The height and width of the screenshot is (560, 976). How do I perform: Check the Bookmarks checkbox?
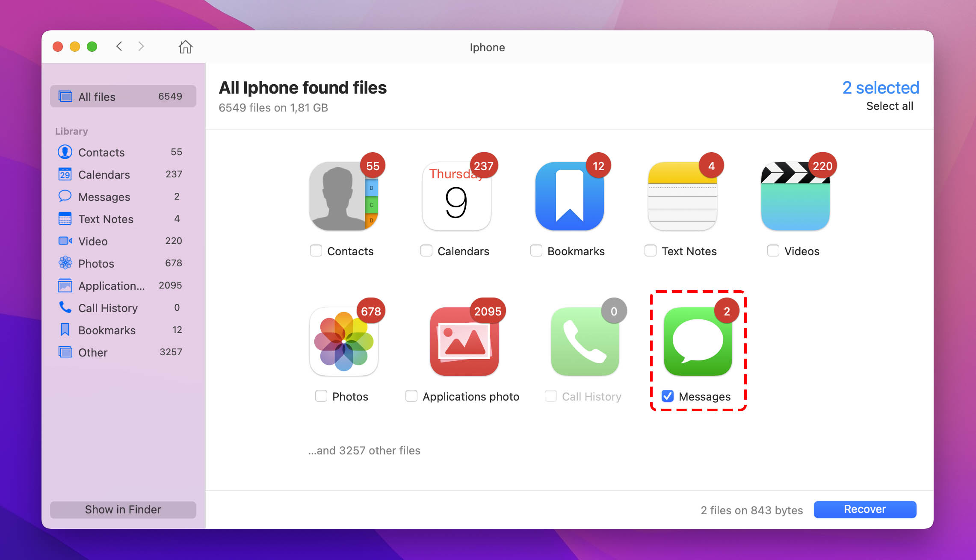click(536, 251)
